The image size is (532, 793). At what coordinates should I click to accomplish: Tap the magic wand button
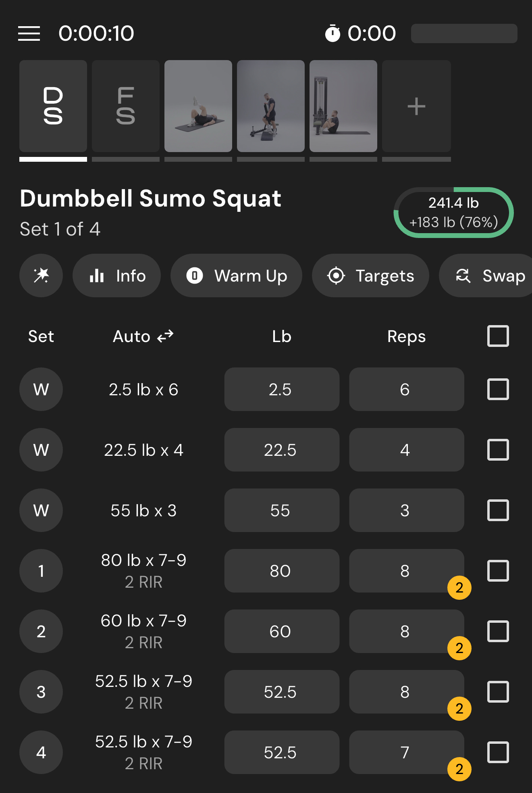(x=41, y=276)
